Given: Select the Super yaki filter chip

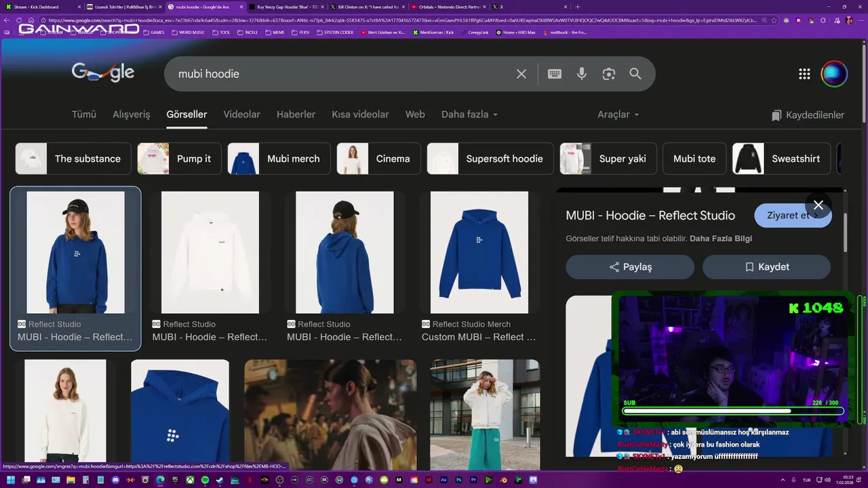Looking at the screenshot, I should coord(608,159).
